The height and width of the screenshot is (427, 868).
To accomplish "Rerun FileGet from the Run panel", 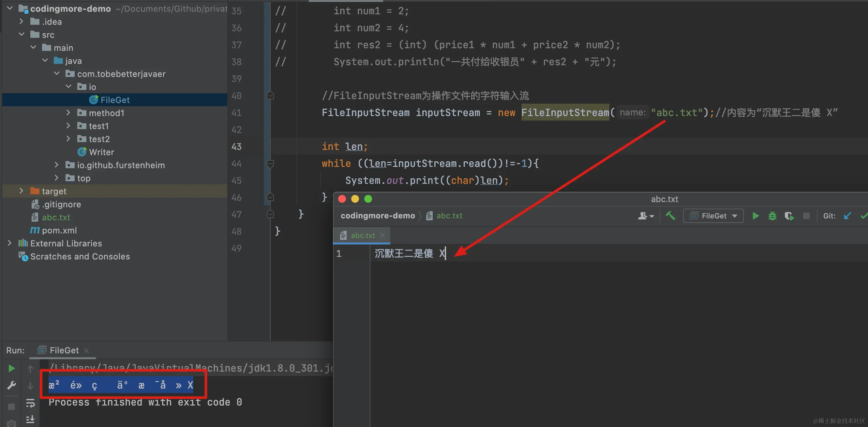I will (11, 368).
